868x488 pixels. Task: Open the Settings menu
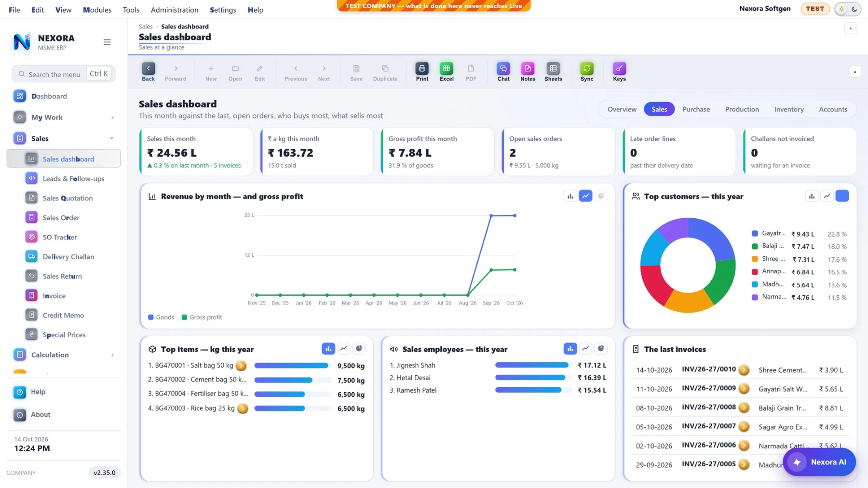tap(223, 10)
